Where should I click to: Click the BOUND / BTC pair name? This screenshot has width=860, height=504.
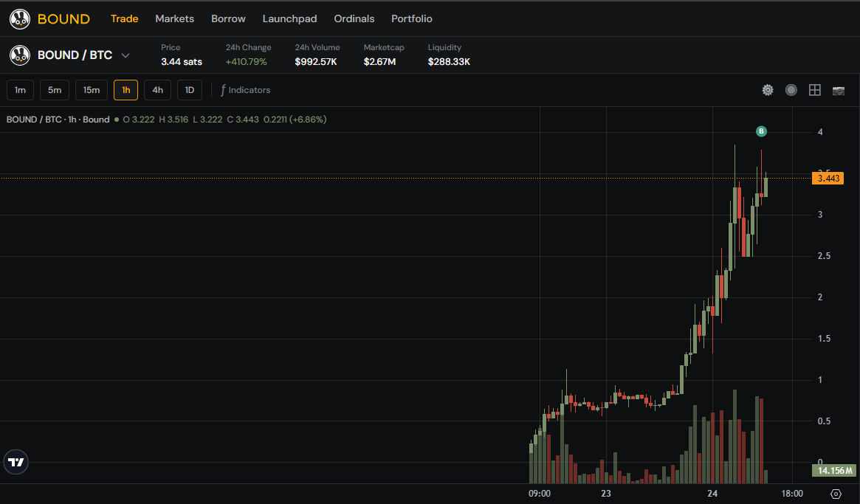[x=75, y=55]
